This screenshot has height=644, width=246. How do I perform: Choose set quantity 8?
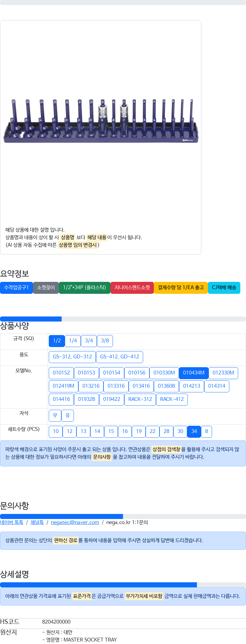click(206, 431)
